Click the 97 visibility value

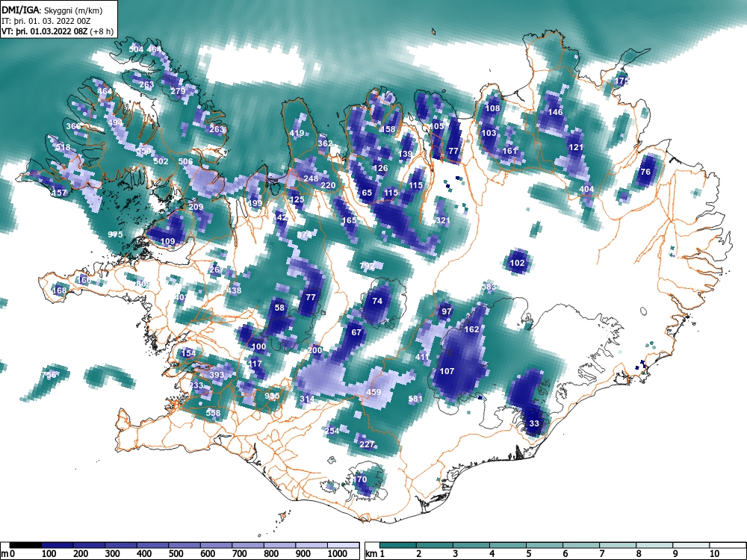447,311
